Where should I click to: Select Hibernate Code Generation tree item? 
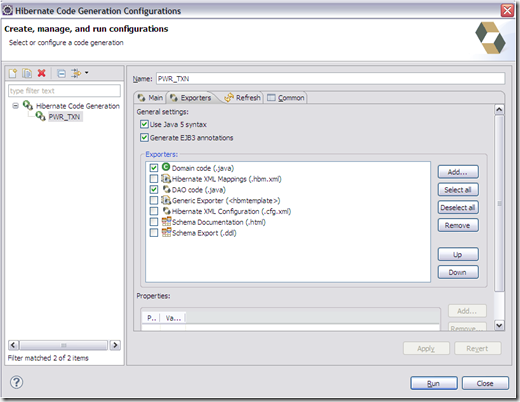pyautogui.click(x=78, y=106)
